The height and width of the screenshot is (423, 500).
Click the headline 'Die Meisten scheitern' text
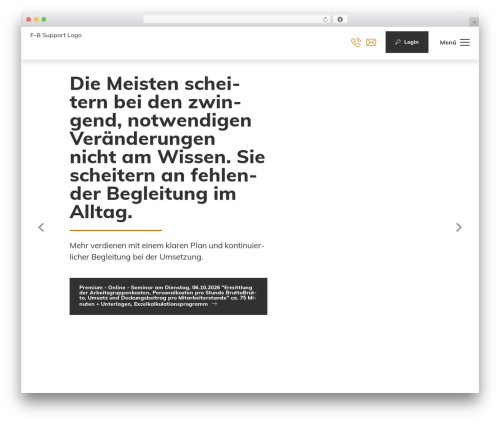[167, 148]
